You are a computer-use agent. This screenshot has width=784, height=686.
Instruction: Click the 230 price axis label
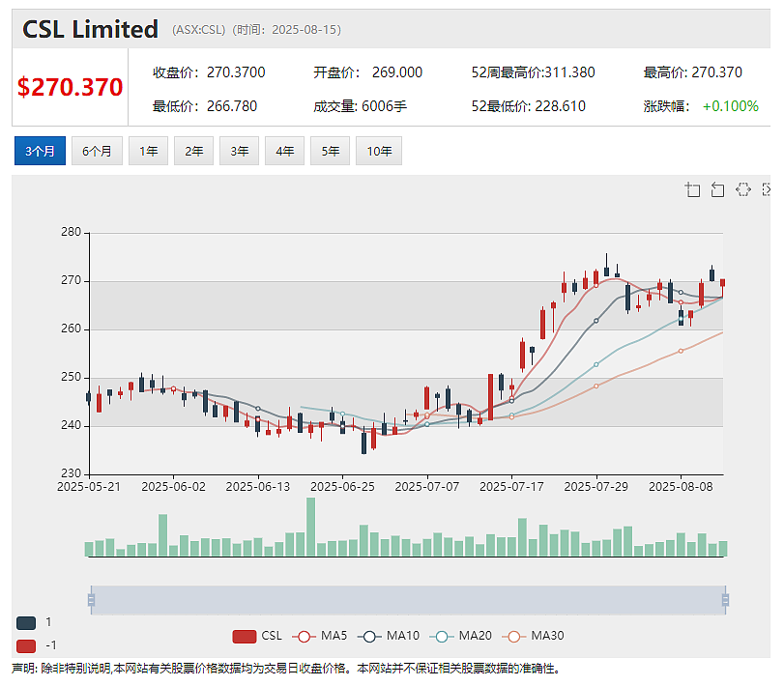click(x=71, y=473)
